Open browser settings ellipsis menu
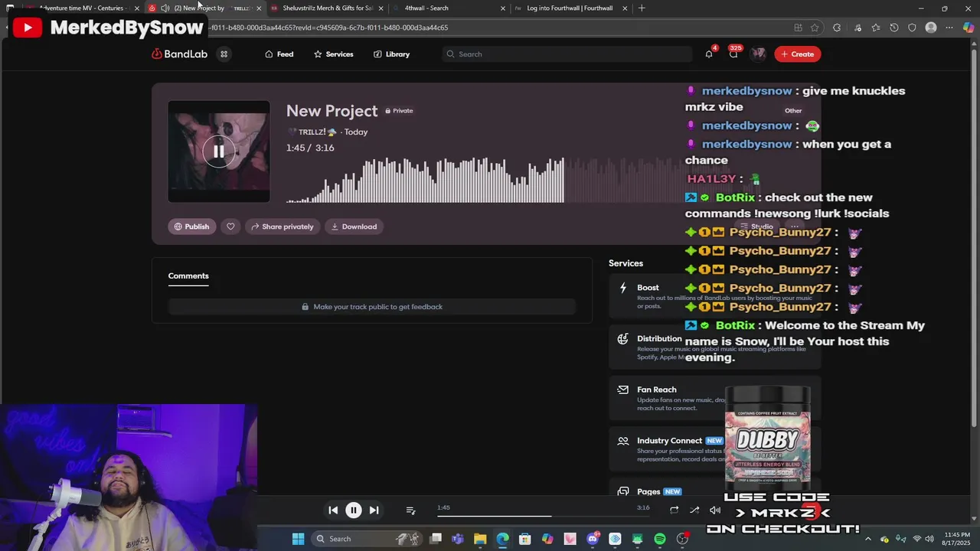The height and width of the screenshot is (551, 980). (949, 28)
